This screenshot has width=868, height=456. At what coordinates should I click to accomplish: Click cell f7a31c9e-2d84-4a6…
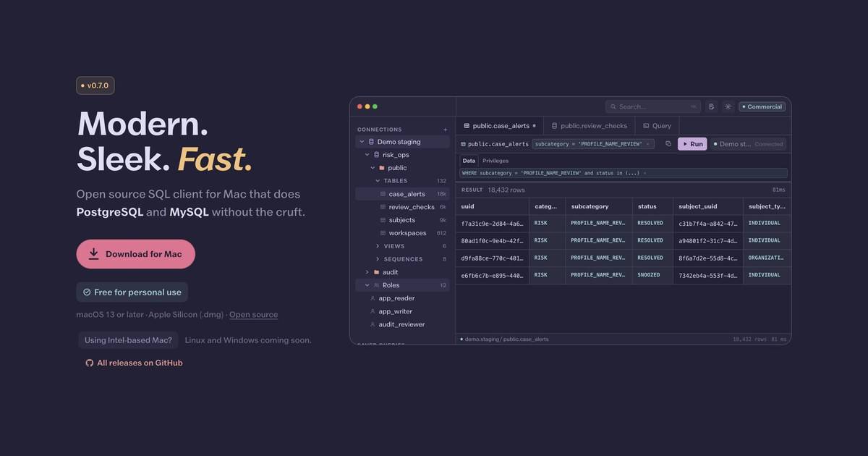[492, 224]
